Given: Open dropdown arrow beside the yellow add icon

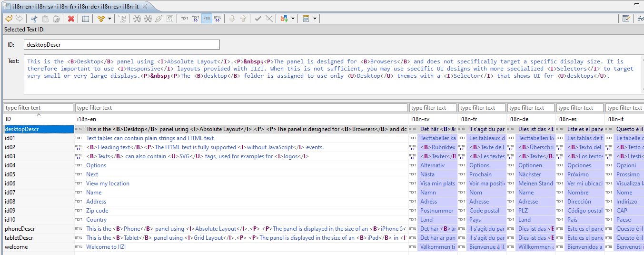Looking at the screenshot, I should coord(110,19).
